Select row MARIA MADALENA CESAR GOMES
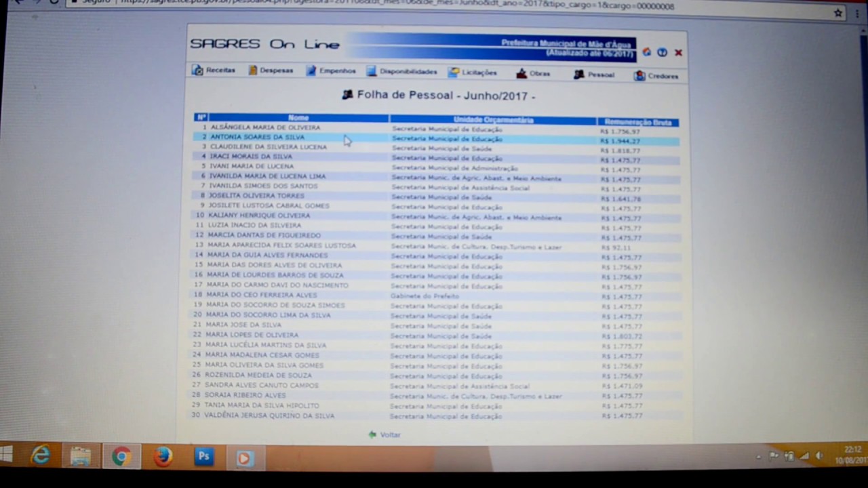This screenshot has width=868, height=488. point(436,356)
